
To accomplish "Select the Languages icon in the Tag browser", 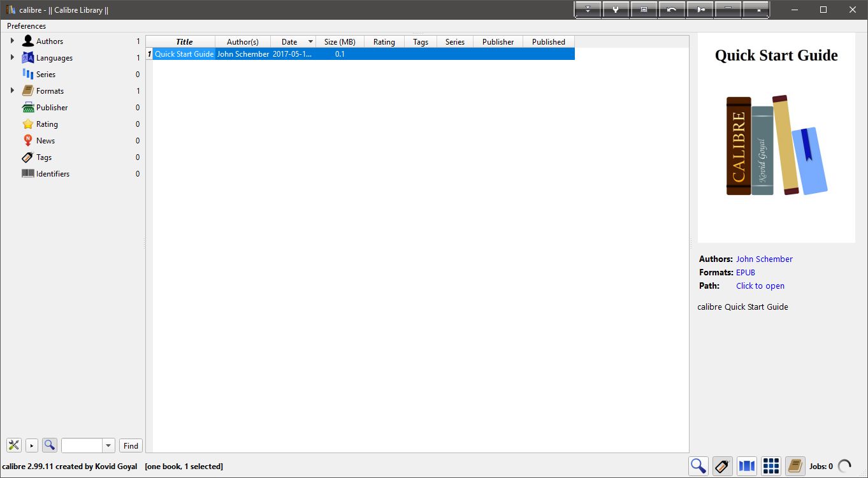I will tap(28, 57).
